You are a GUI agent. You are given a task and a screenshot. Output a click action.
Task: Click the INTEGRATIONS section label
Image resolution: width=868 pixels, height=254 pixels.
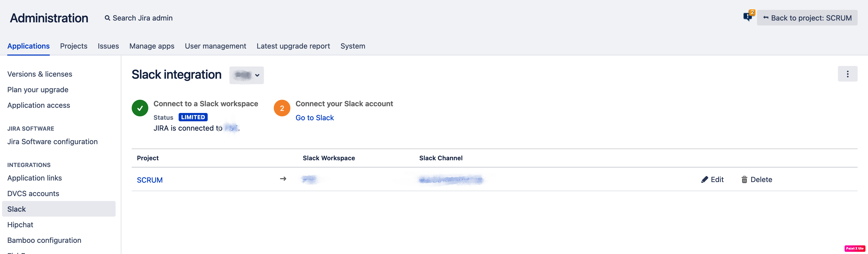click(x=29, y=165)
